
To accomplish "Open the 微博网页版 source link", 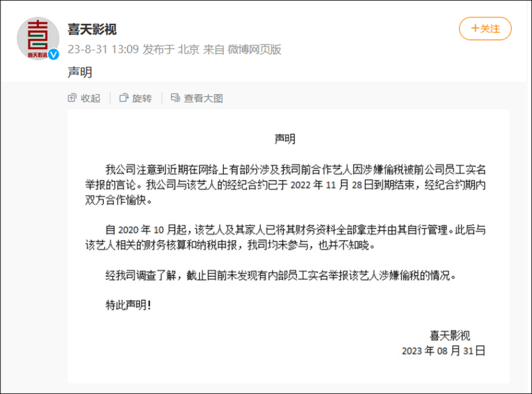I will click(x=254, y=49).
